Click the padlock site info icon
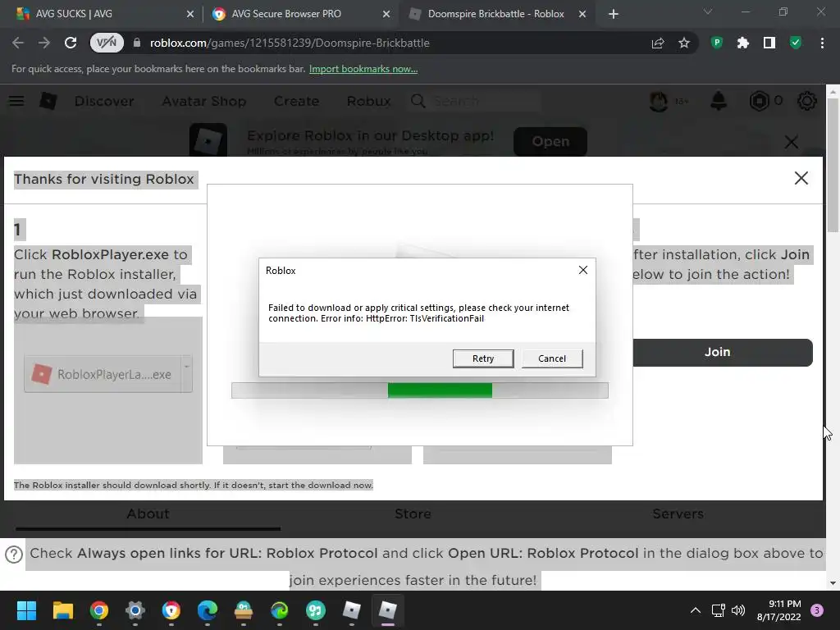Viewport: 840px width, 630px height. [137, 43]
